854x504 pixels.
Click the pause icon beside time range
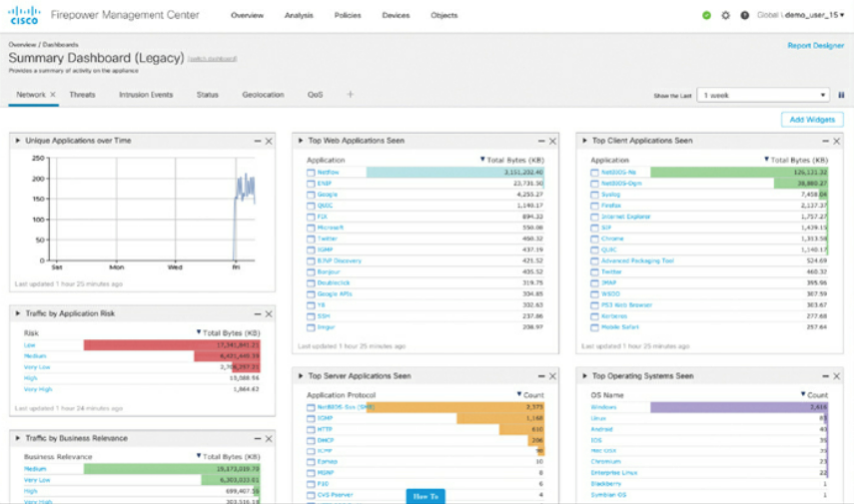click(841, 95)
